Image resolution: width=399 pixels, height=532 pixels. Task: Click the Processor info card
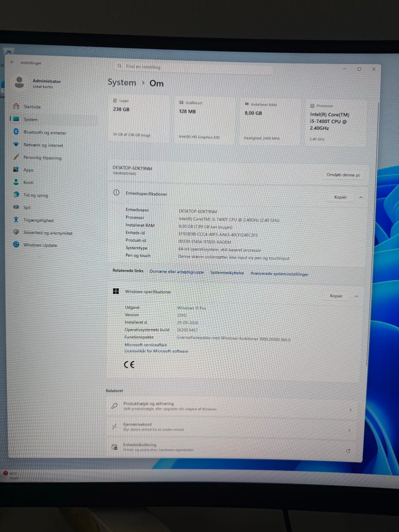[336, 123]
